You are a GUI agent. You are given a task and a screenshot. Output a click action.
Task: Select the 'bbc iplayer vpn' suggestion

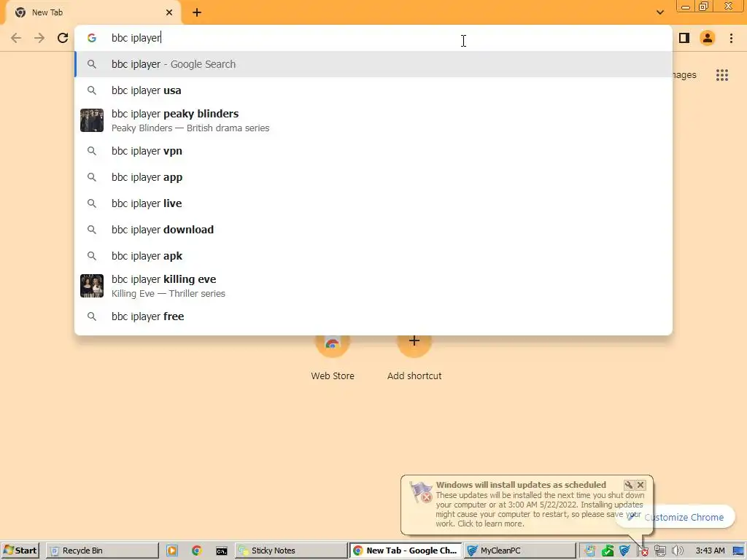(x=373, y=151)
